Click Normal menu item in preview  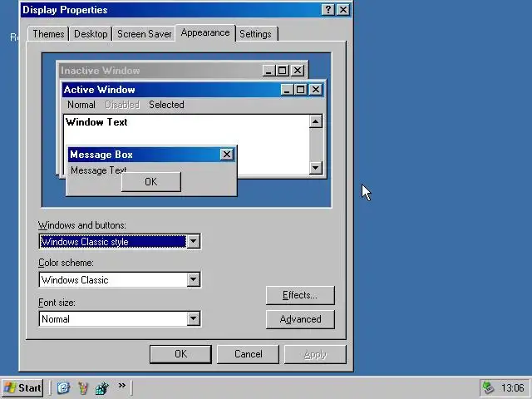pyautogui.click(x=81, y=105)
